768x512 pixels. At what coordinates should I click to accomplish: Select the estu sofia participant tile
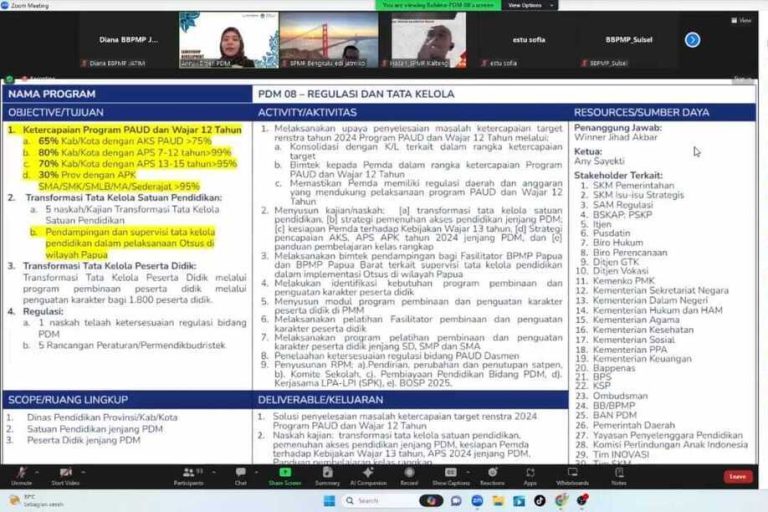click(x=510, y=41)
